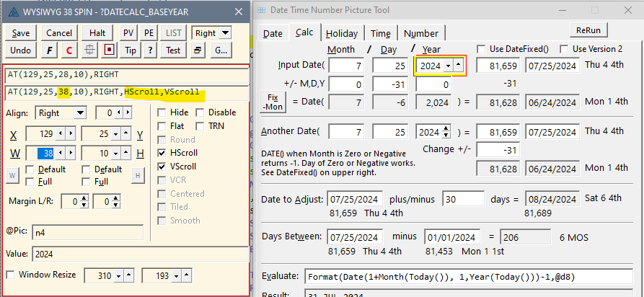Switch to the Holiday tab
The width and height of the screenshot is (644, 297).
coord(342,33)
